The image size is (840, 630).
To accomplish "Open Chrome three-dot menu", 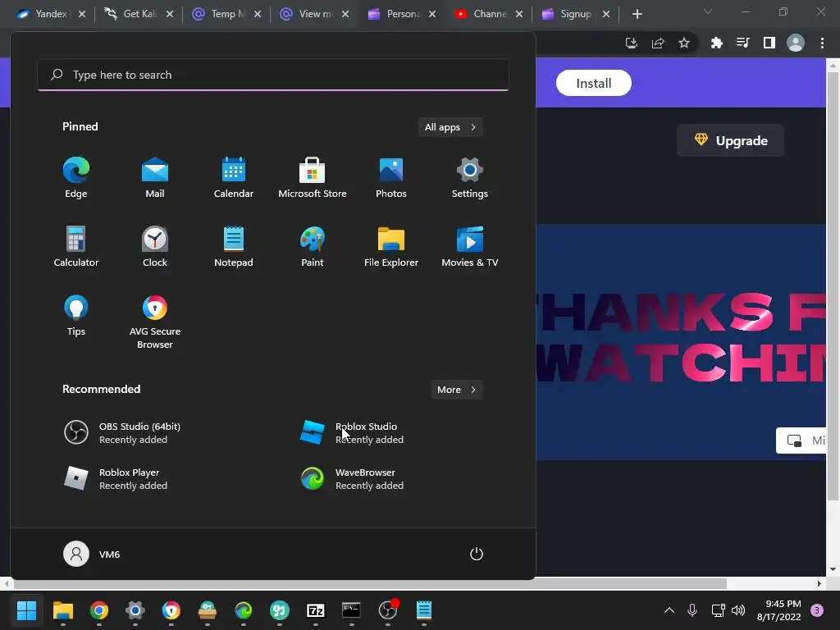I will point(822,43).
